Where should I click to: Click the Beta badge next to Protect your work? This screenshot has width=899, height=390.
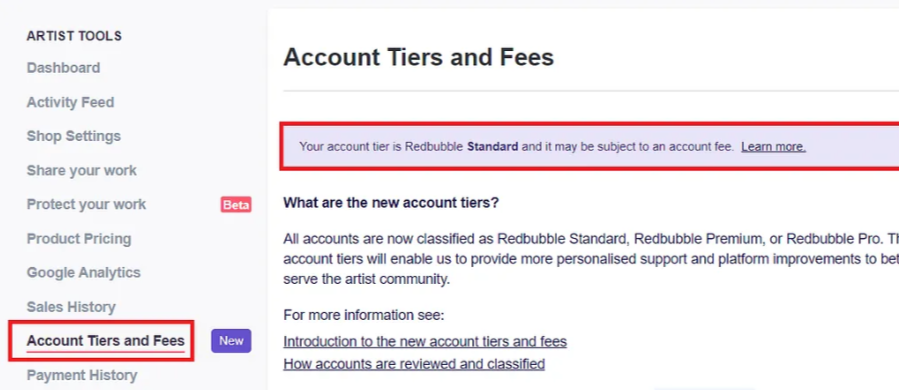[236, 205]
